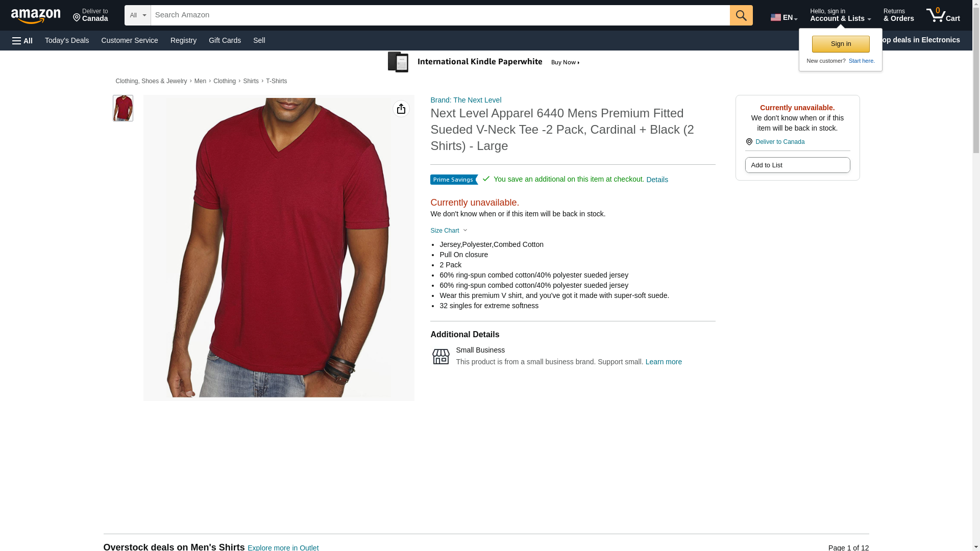Screen dimensions: 980x551
Task: Click into the Search Amazon field
Action: (x=440, y=15)
